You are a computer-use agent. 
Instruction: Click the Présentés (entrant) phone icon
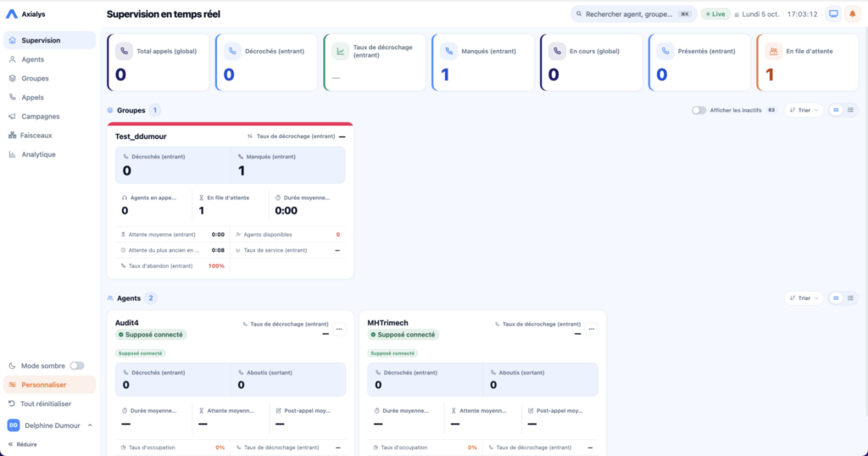coord(665,51)
